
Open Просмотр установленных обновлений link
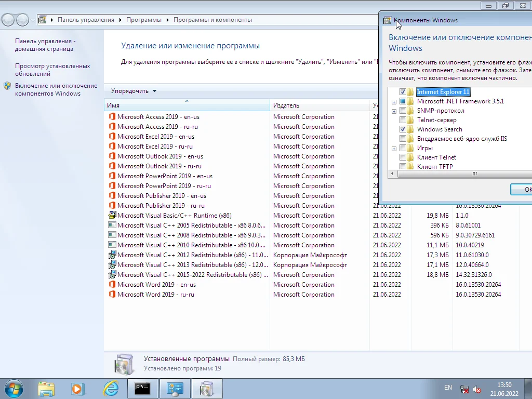(52, 70)
